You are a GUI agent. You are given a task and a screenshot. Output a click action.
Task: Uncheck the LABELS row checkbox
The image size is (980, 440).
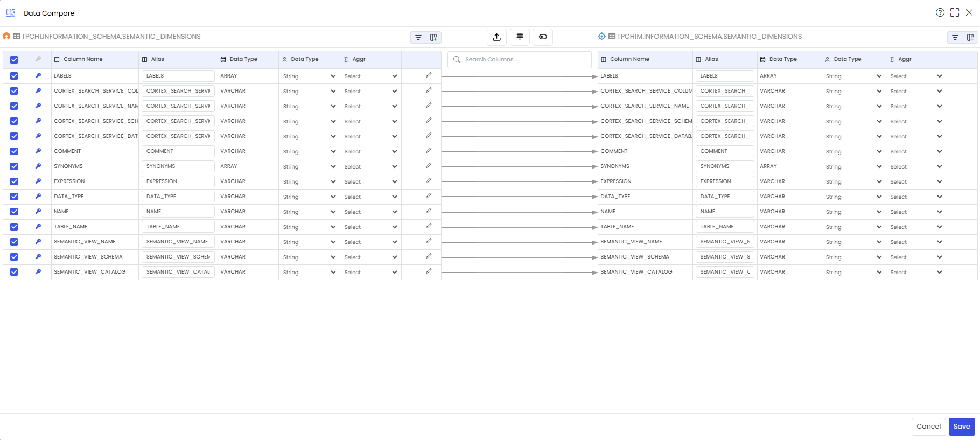14,76
